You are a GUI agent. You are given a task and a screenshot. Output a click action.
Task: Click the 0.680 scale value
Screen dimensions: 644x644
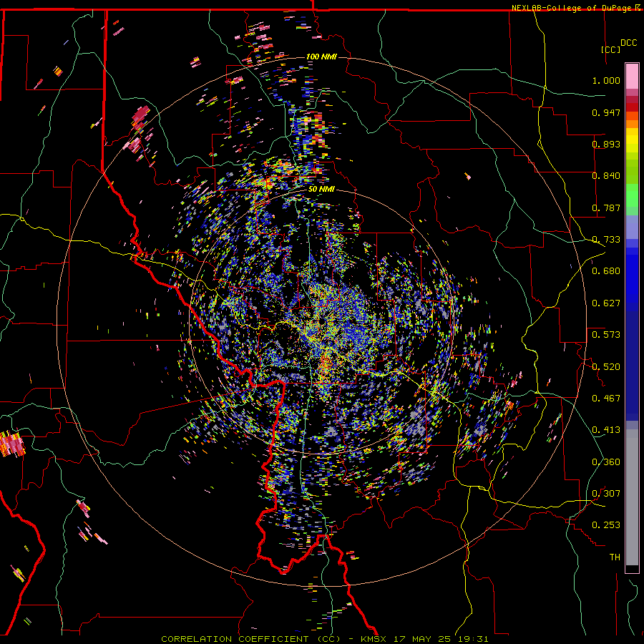tap(606, 271)
